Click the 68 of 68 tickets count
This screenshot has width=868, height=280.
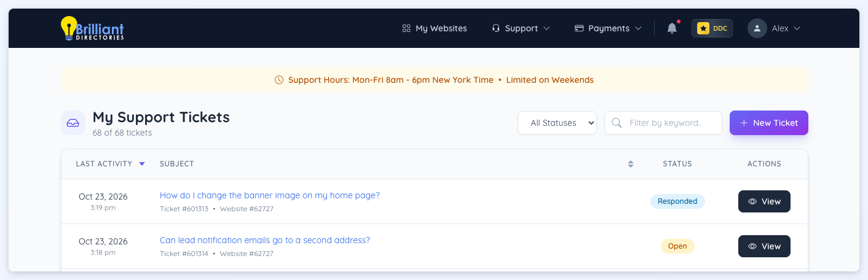(122, 133)
